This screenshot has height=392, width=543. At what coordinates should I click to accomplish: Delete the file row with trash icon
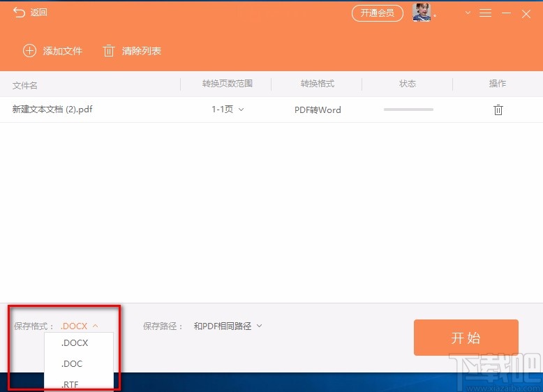click(x=498, y=110)
